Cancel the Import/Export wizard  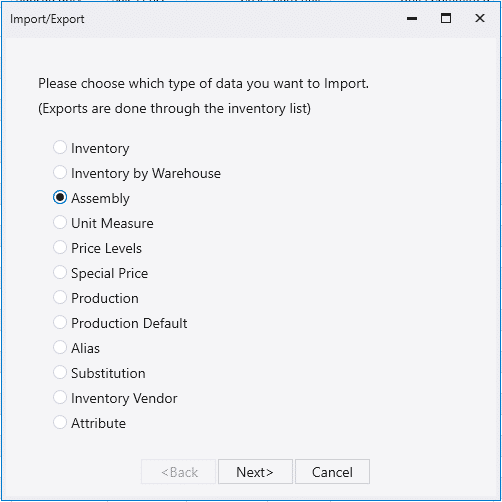332,472
